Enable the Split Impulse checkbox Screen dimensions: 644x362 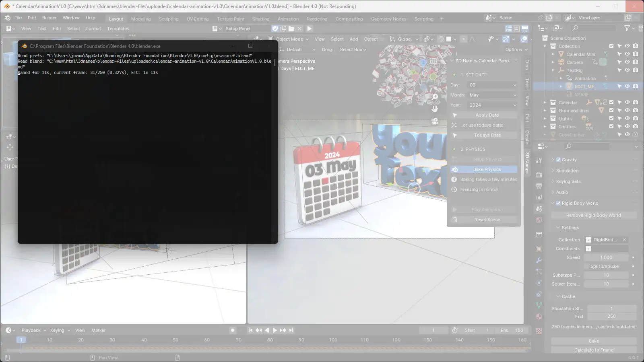(586, 266)
